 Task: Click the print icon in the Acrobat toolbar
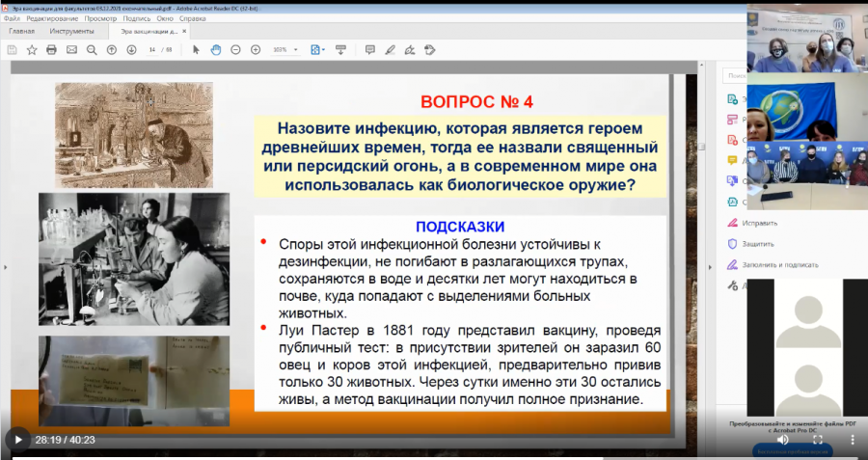coord(51,50)
